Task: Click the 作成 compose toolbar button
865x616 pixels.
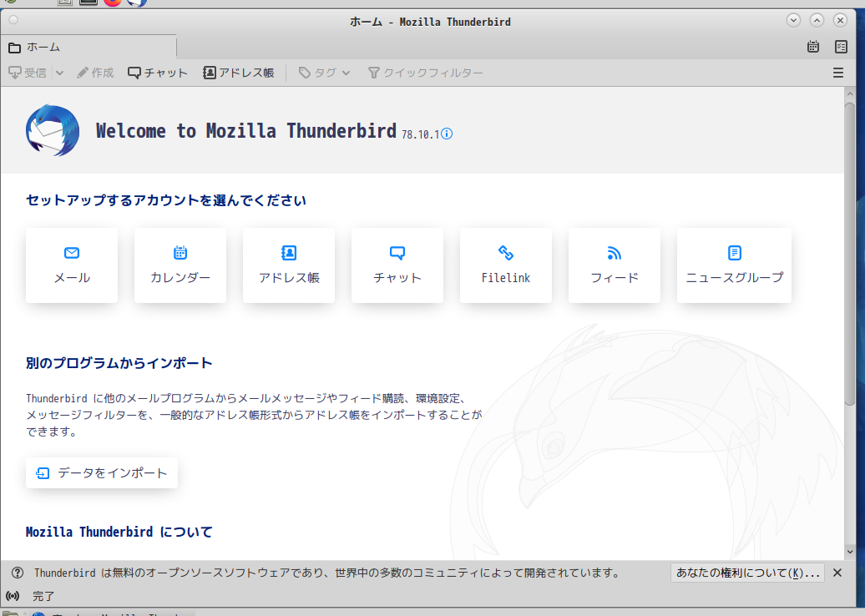Action: [x=95, y=73]
